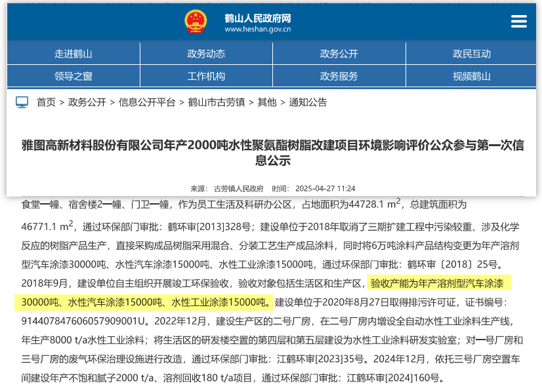Viewport: 542px width, 392px height.
Task: Click the 鹤山人民政府网 site title
Action: click(x=257, y=16)
